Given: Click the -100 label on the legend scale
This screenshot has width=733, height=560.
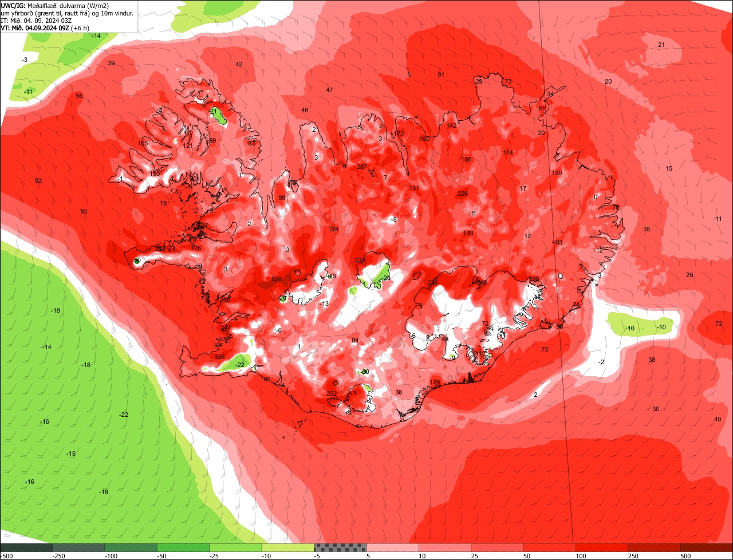Looking at the screenshot, I should click(110, 556).
